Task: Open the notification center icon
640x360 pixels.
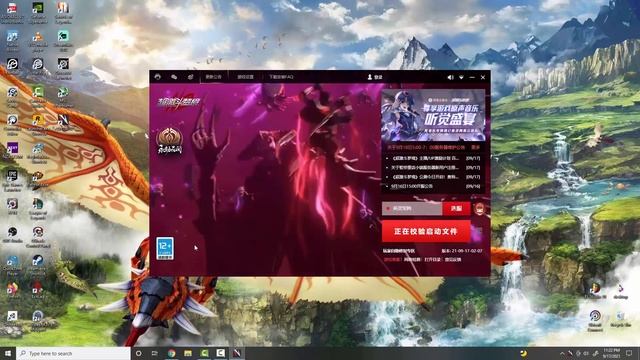Action: point(630,353)
